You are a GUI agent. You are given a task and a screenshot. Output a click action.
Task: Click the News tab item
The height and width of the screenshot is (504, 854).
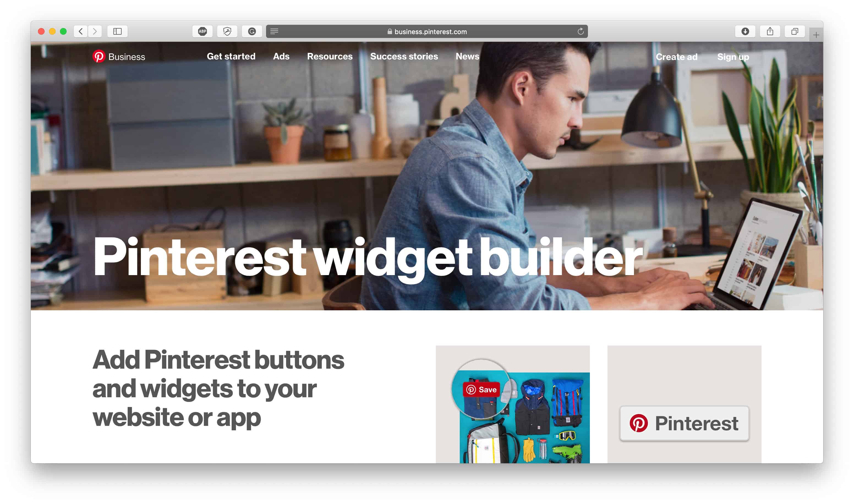coord(467,57)
